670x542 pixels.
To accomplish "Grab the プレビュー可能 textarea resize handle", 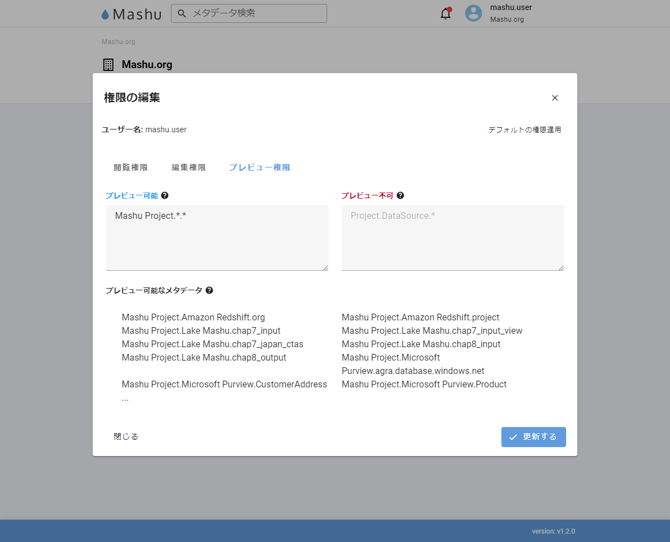I will [324, 267].
